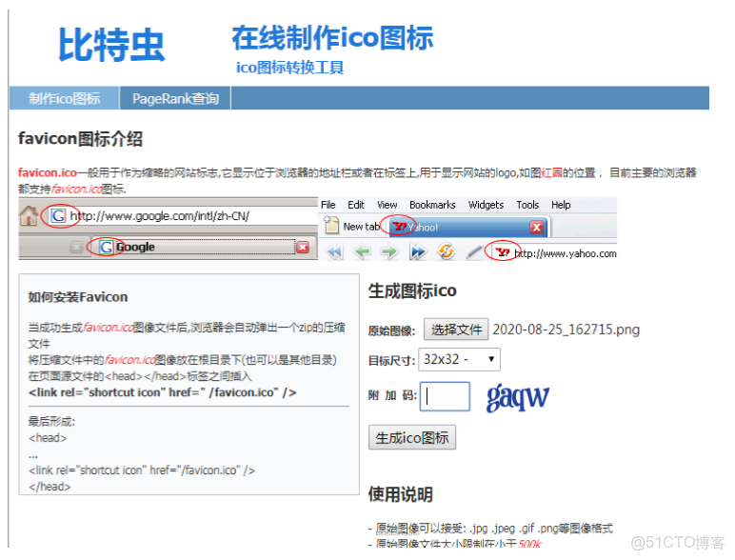This screenshot has width=735, height=560.
Task: Click the 生成图标ico heading
Action: (x=412, y=290)
